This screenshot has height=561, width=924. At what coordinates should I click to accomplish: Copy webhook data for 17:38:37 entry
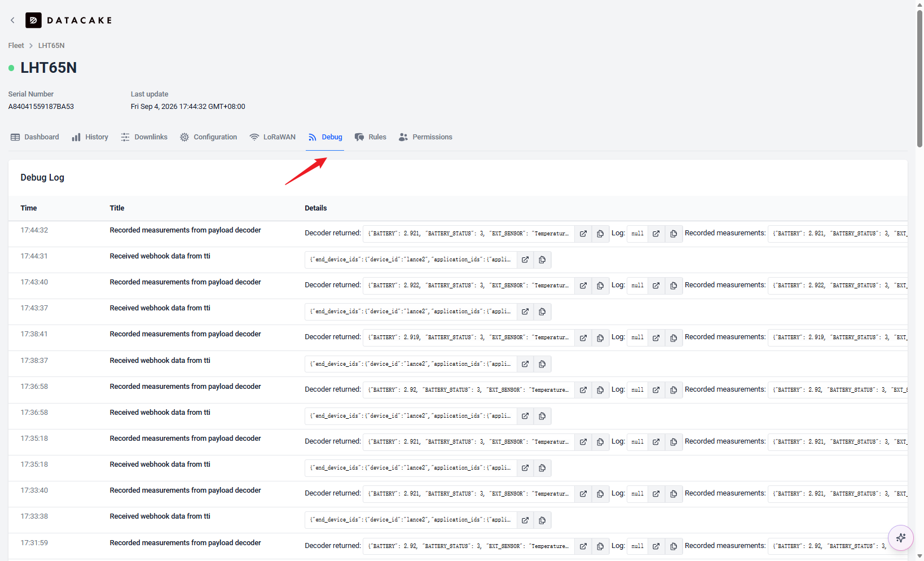point(542,364)
